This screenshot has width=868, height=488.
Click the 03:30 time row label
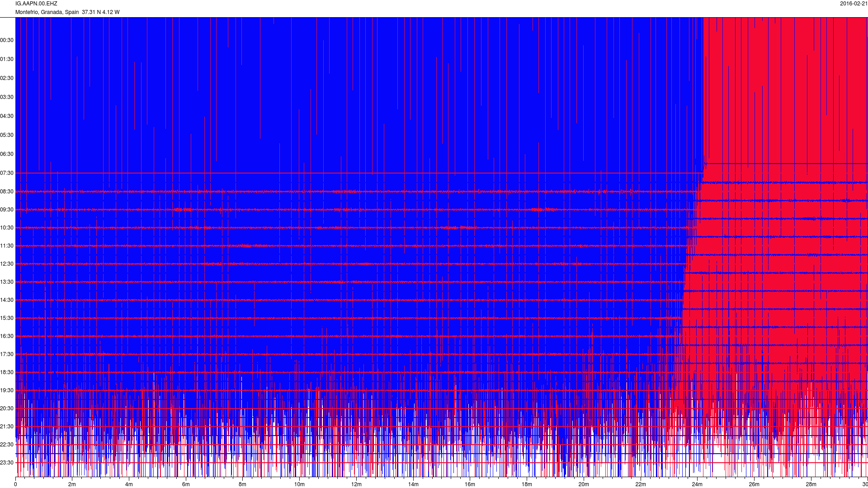[7, 97]
